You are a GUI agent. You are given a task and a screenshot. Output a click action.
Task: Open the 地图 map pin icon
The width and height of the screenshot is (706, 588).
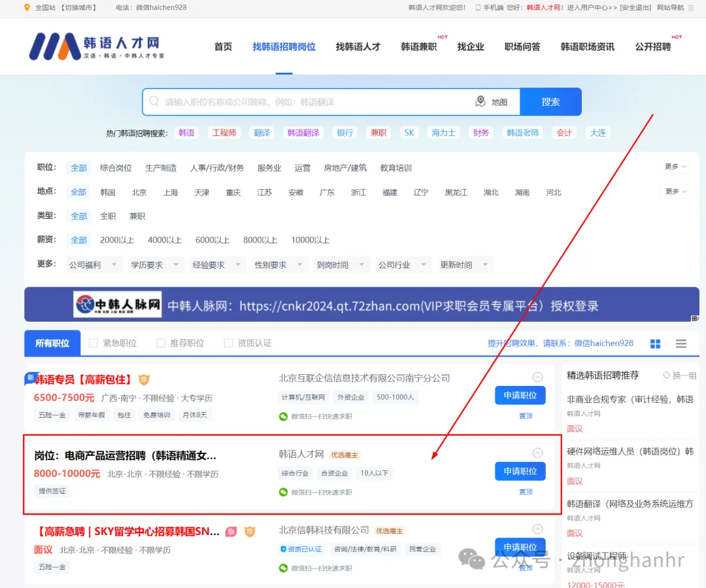click(480, 101)
